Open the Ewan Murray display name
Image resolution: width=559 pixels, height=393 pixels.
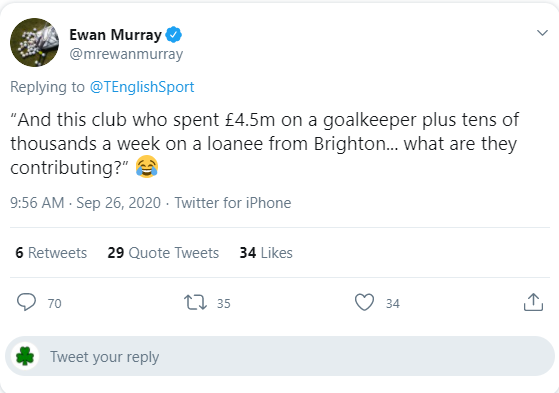[x=116, y=35]
